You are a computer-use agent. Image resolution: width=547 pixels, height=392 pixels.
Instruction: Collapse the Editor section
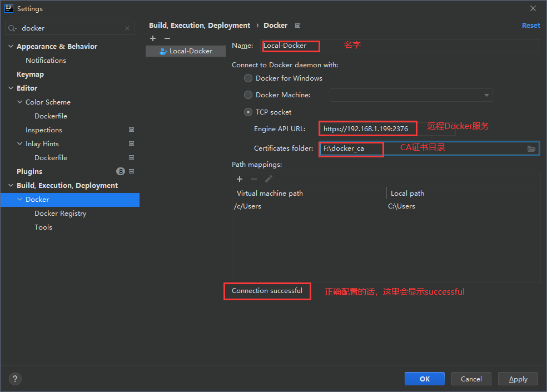click(11, 88)
